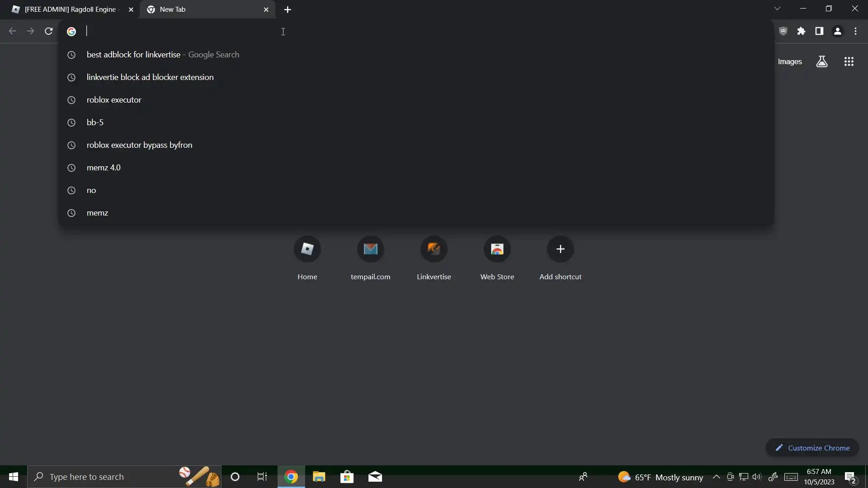Click the uBlock shield extension icon
Screen dimensions: 868x488
[x=783, y=31]
